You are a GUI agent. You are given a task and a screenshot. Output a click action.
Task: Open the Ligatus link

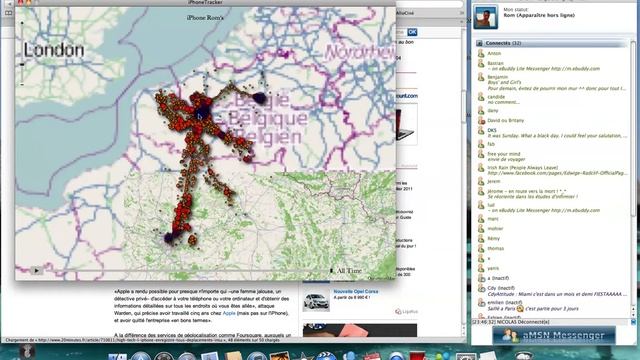point(407,311)
